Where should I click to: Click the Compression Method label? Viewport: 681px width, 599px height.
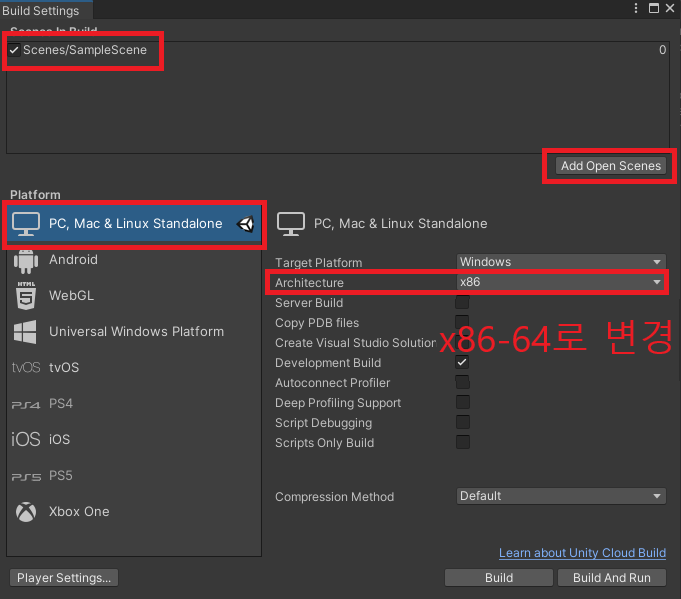point(334,497)
